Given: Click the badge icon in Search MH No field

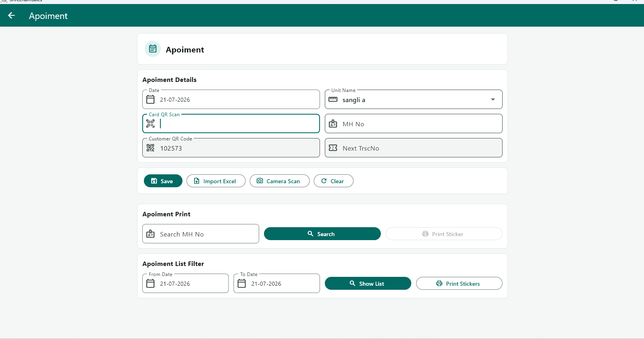Looking at the screenshot, I should 150,234.
